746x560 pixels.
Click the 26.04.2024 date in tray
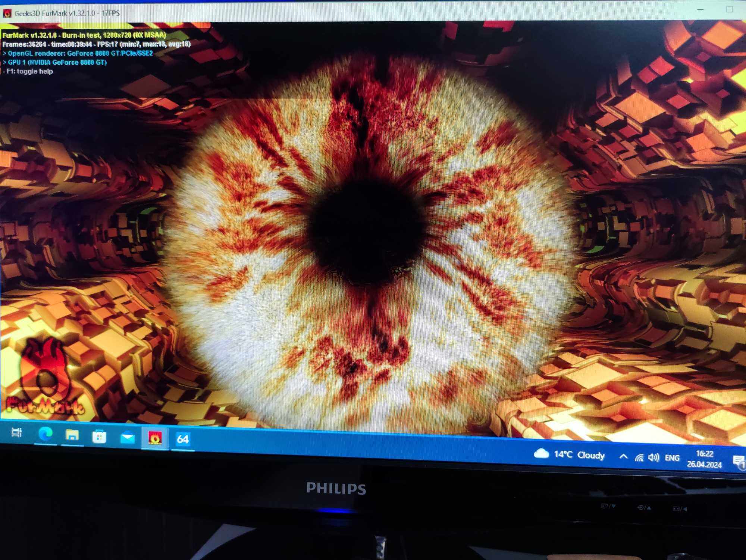[704, 464]
